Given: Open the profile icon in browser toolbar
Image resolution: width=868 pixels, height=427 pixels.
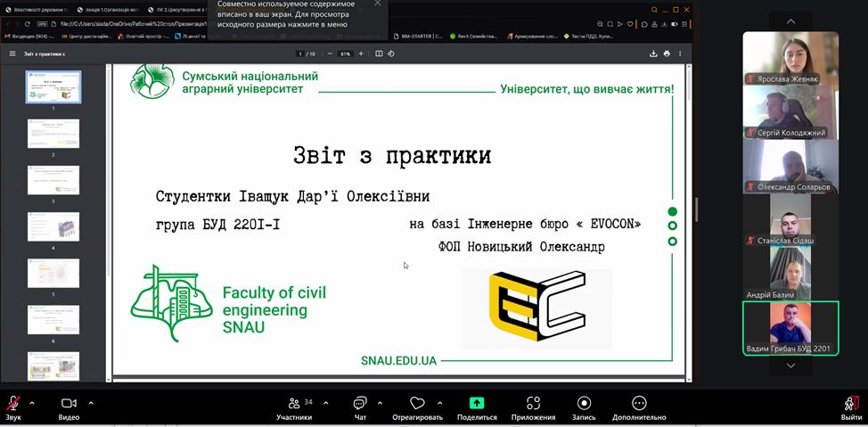Looking at the screenshot, I should click(x=654, y=24).
